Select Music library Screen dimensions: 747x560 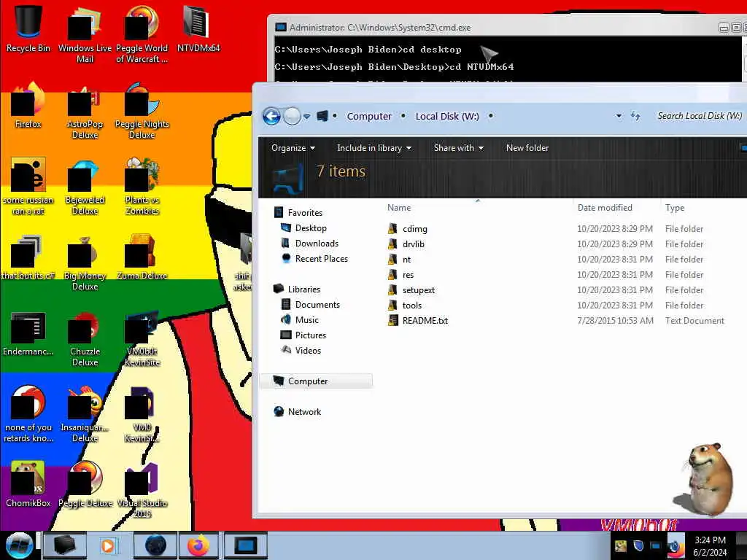click(x=300, y=319)
